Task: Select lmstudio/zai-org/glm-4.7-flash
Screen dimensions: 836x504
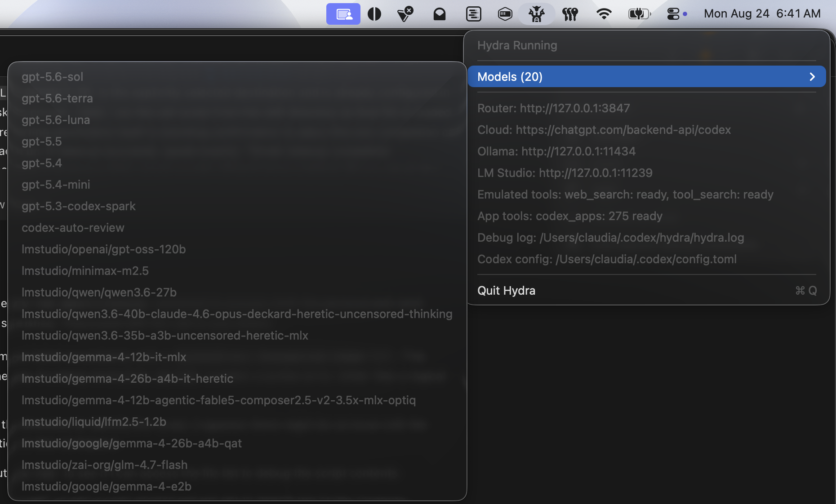Action: [237, 465]
